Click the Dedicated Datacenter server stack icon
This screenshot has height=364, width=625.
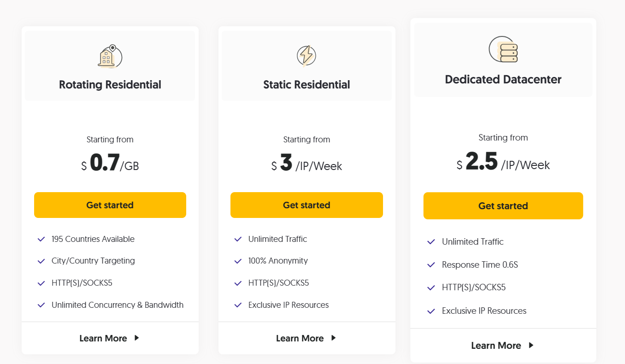(x=503, y=49)
